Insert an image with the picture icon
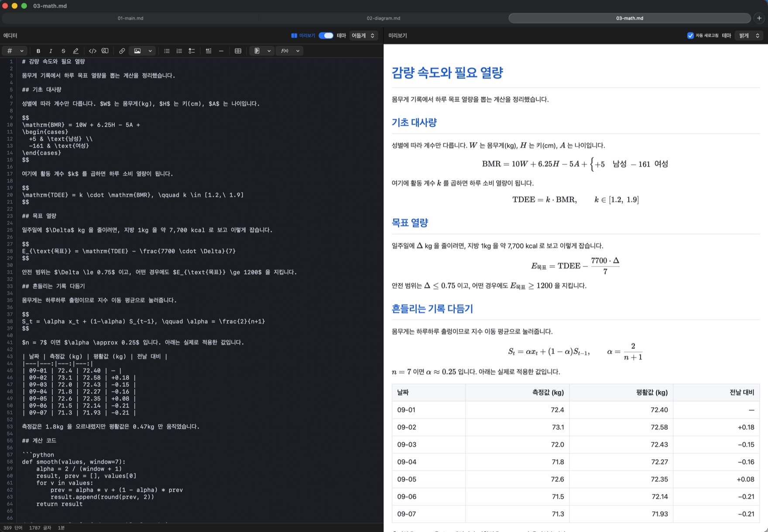Image resolution: width=768 pixels, height=532 pixels. [x=137, y=51]
